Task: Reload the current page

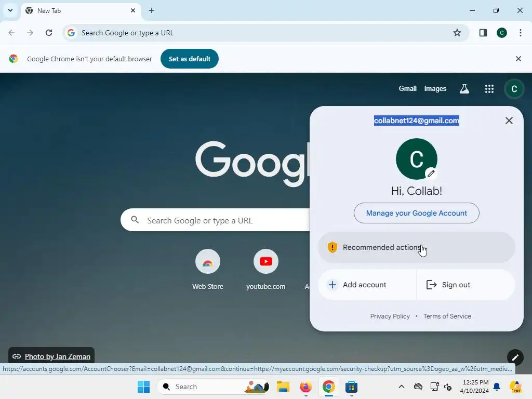Action: click(49, 33)
